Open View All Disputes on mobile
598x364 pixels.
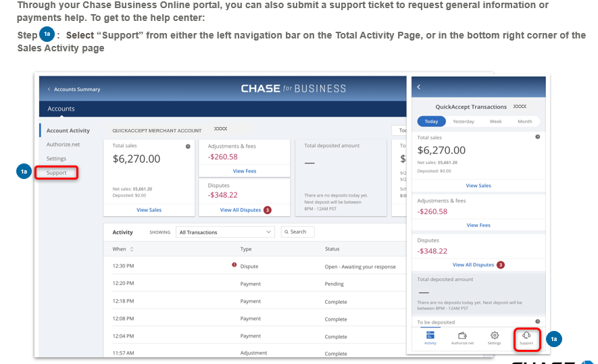coord(473,265)
